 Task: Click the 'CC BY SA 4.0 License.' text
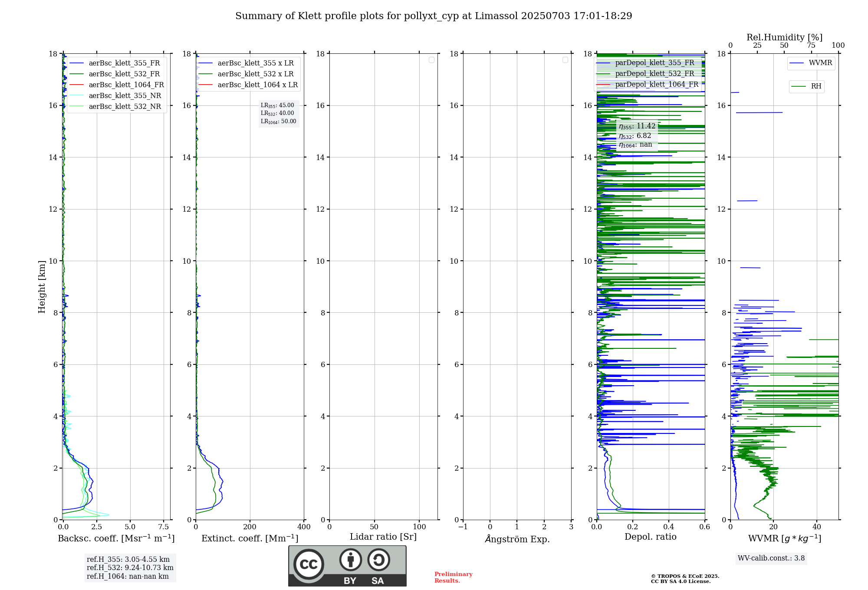(x=681, y=581)
